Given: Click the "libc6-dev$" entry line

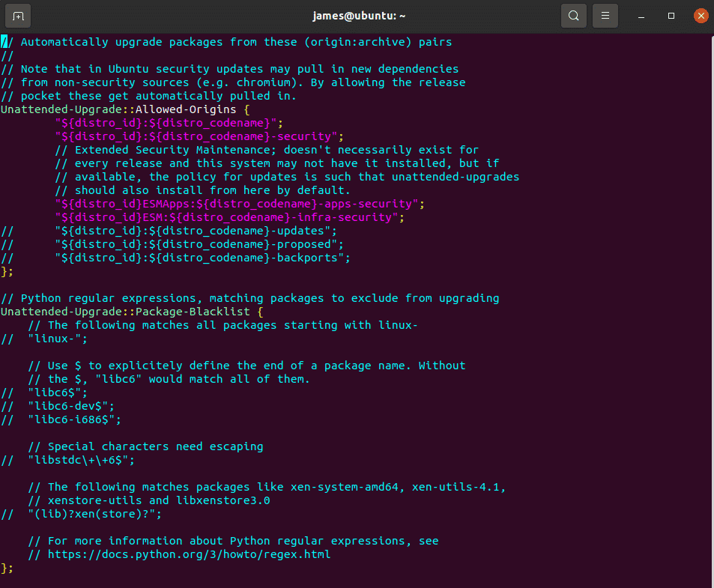Looking at the screenshot, I should tap(58, 406).
